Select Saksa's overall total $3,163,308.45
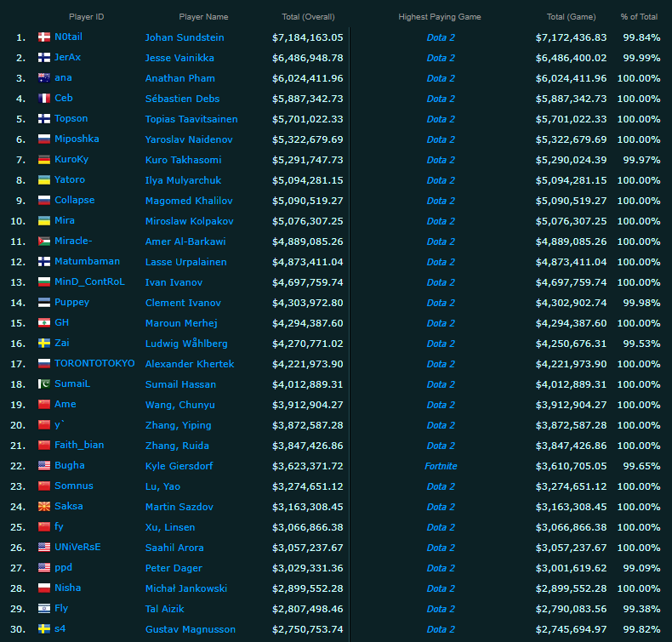Screen dimensions: 672x642 [308, 507]
